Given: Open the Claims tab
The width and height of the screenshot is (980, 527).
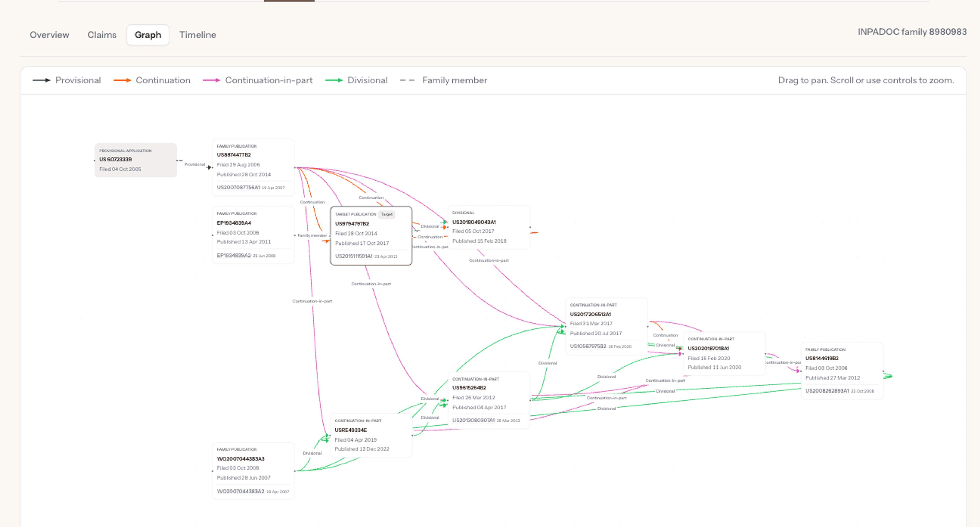Looking at the screenshot, I should 102,35.
